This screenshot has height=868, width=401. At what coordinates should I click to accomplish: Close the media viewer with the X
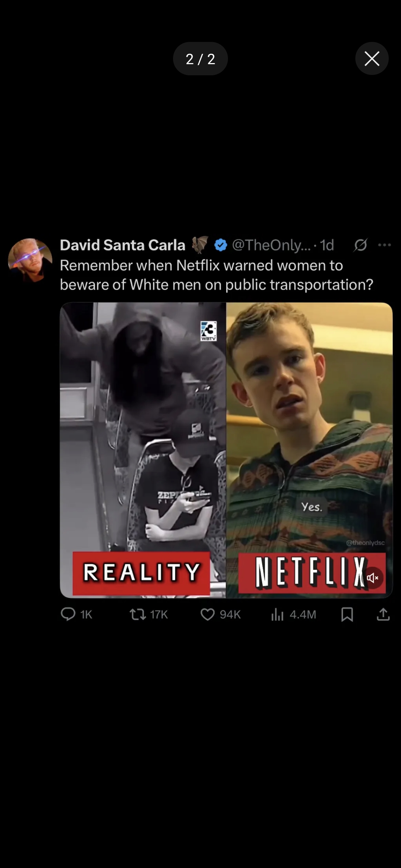tap(372, 59)
